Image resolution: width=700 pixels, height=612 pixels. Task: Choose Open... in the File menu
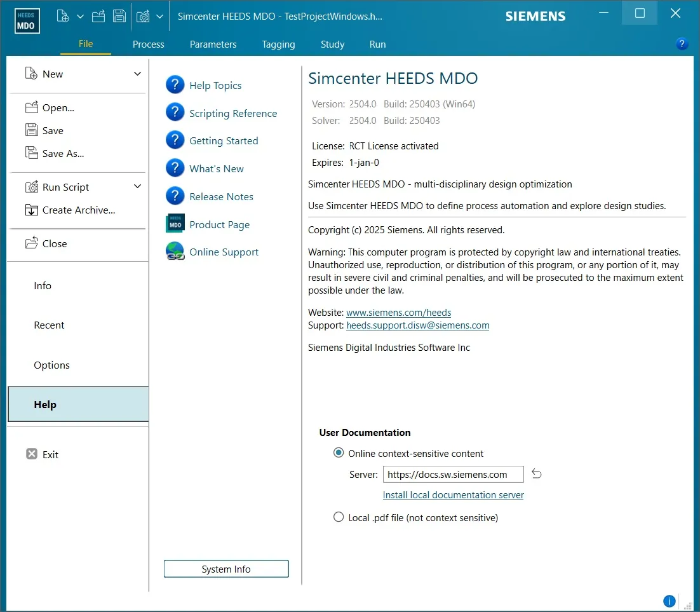(58, 107)
